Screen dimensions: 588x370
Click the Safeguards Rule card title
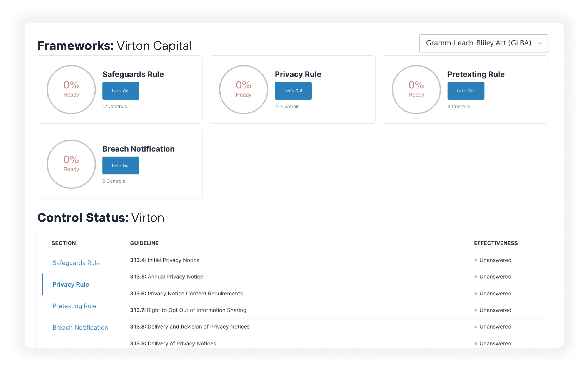pos(133,74)
